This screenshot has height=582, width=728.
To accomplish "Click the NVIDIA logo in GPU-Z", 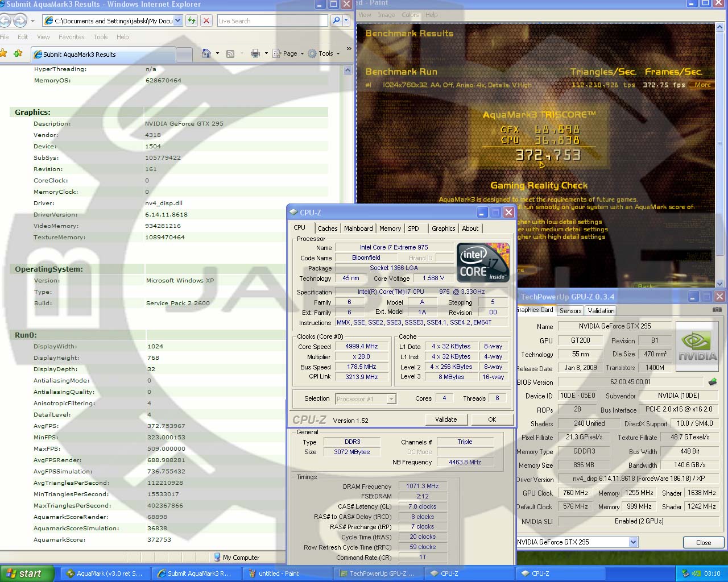I will tap(697, 347).
